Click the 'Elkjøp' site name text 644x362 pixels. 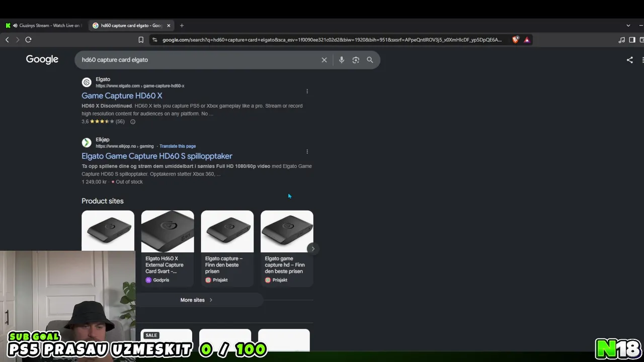[x=102, y=140]
